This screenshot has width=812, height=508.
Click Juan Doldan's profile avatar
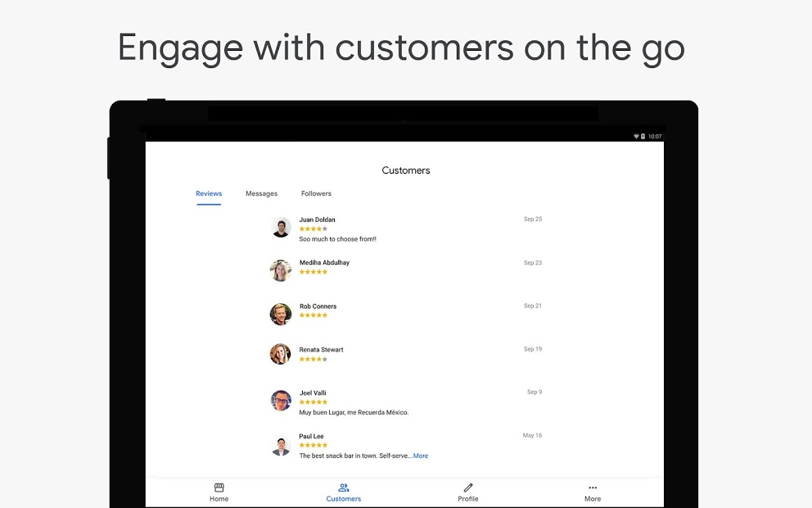(281, 227)
